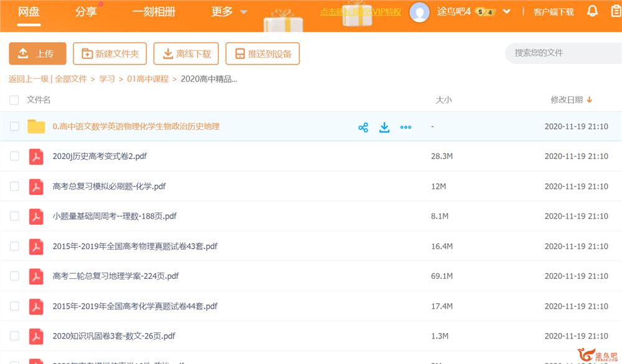Click the download icon on the highlighted folder row
Viewport: 622px width, 364px height.
point(384,127)
